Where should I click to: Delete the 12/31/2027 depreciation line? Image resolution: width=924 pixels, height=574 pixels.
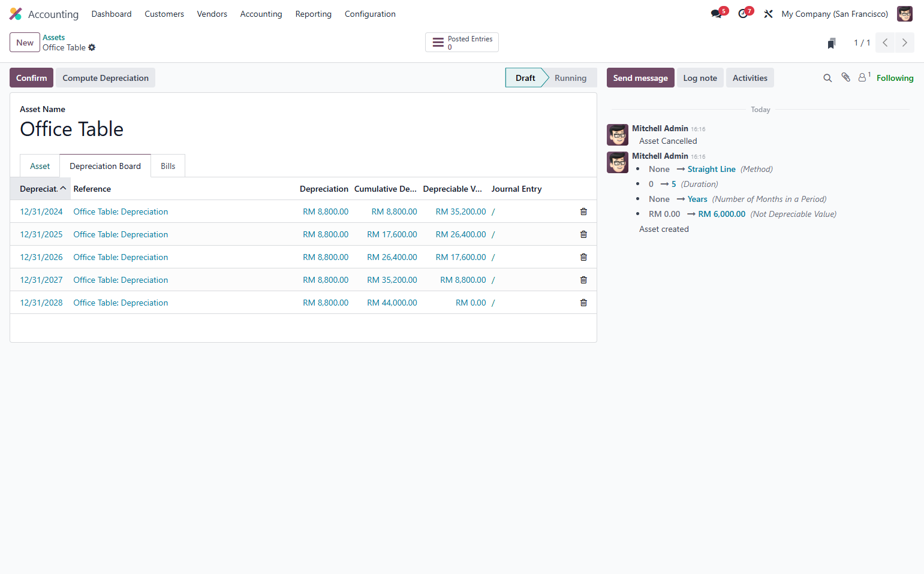pyautogui.click(x=583, y=280)
